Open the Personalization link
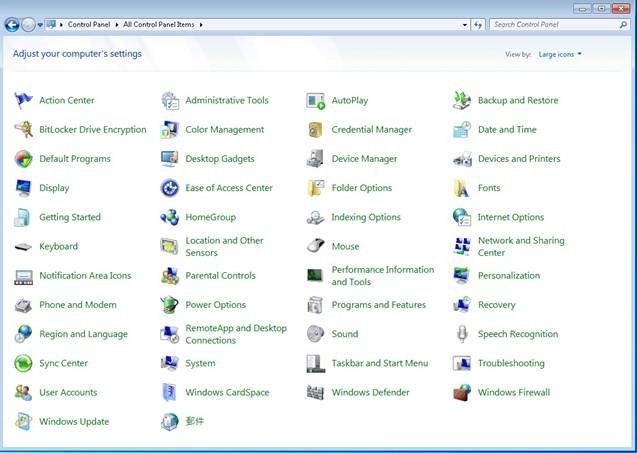Image resolution: width=637 pixels, height=453 pixels. (x=509, y=275)
